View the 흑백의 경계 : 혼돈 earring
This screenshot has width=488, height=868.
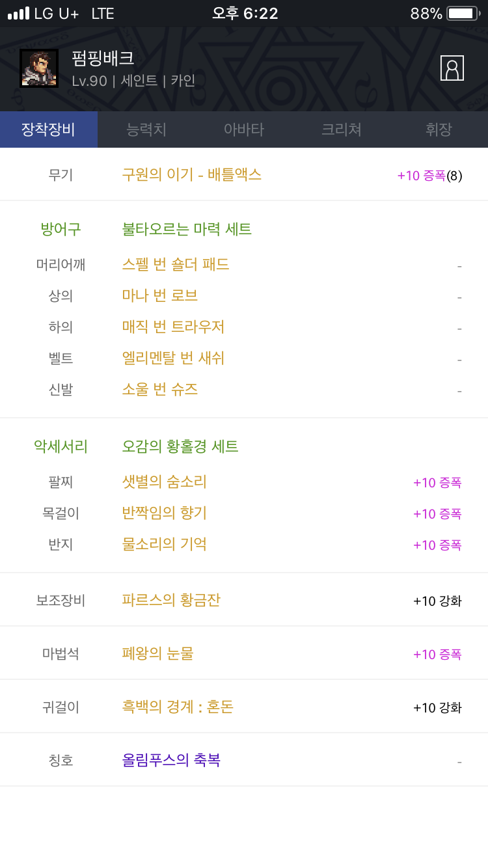tap(178, 707)
